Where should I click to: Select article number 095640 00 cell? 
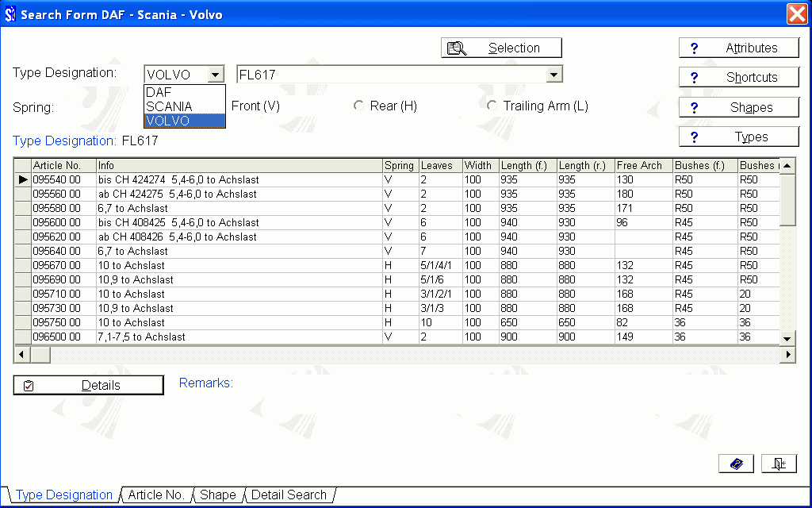pos(63,251)
